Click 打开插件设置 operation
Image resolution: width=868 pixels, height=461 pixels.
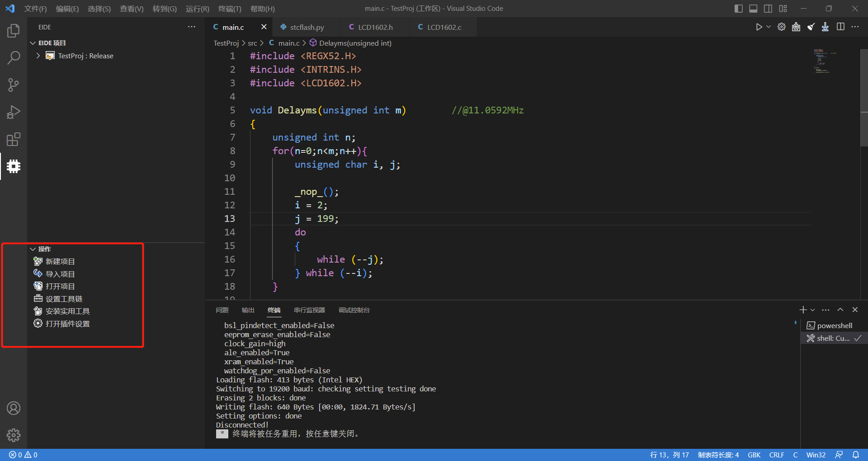tap(67, 324)
